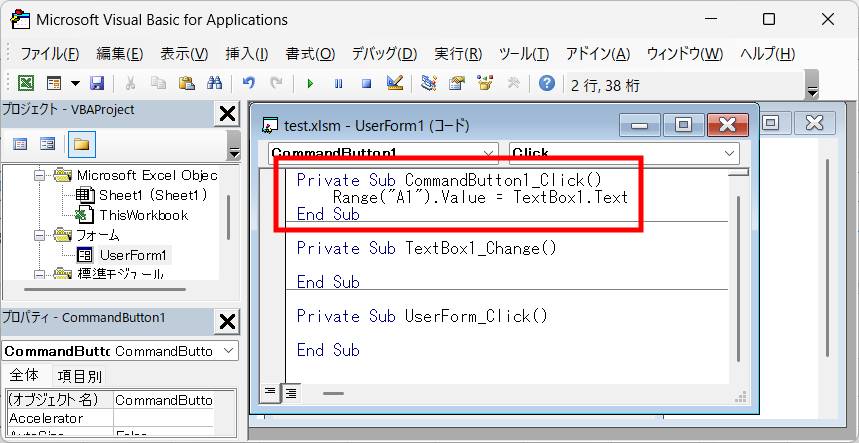Open the 書式(O) menu
Screen dimensions: 859x443
310,54
